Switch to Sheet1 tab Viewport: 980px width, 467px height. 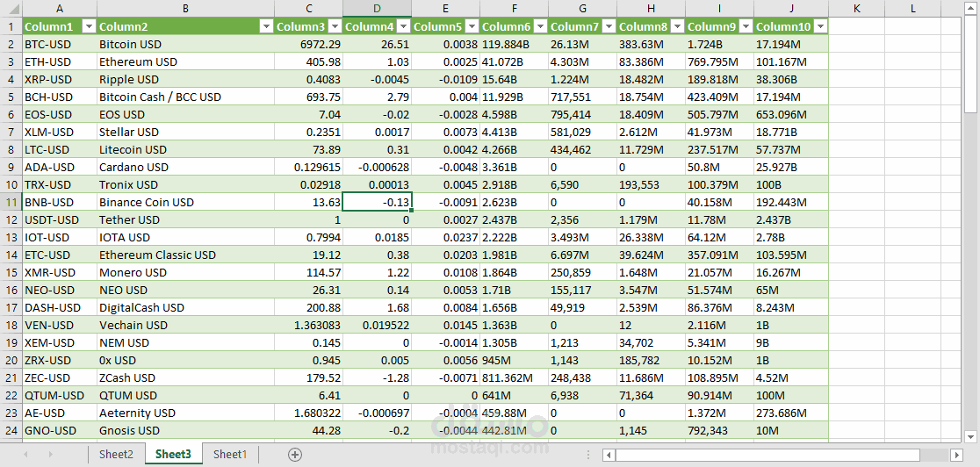230,455
